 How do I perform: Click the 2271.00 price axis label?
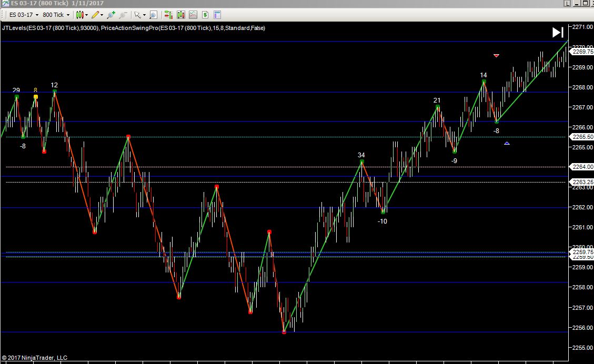click(582, 27)
